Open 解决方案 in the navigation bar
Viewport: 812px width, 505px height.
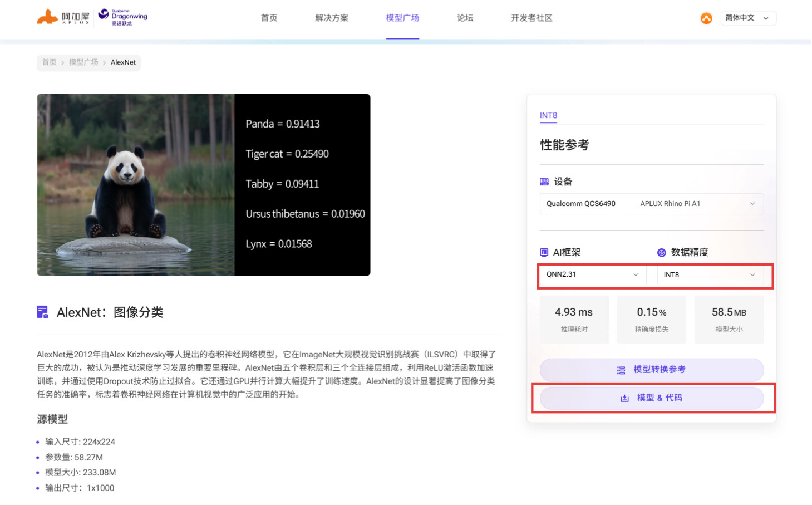332,18
